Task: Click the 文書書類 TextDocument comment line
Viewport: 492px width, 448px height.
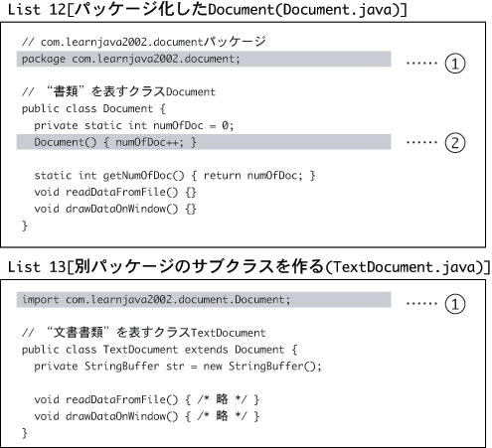Action: click(144, 333)
